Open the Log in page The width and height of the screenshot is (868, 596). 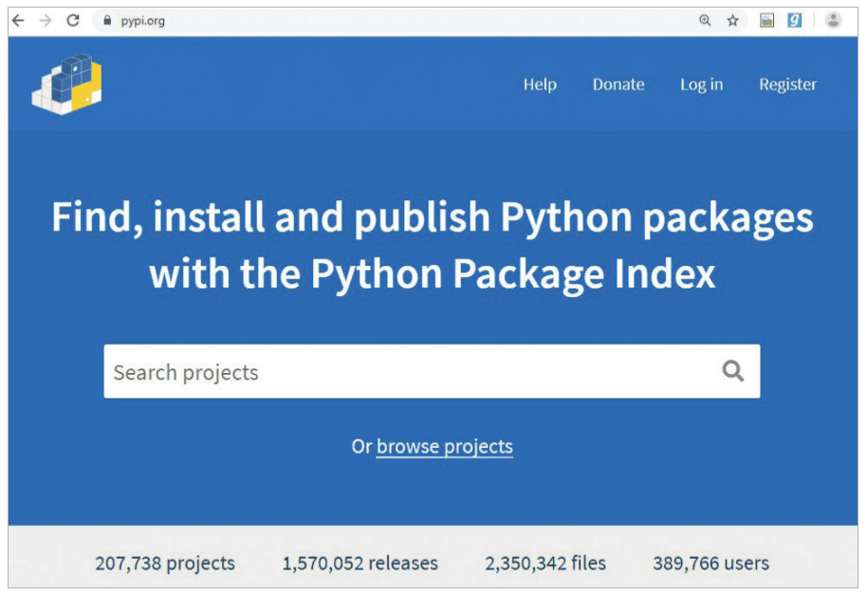(701, 84)
